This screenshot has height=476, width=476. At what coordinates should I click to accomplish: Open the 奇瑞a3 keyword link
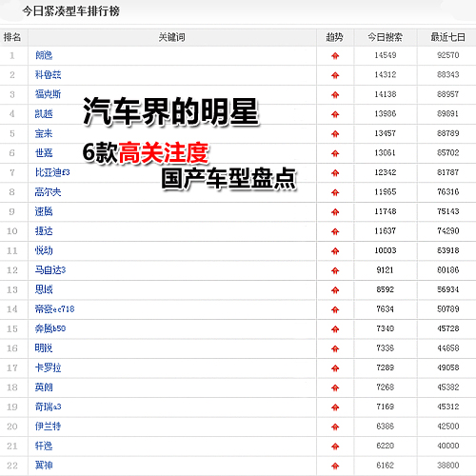coord(48,407)
